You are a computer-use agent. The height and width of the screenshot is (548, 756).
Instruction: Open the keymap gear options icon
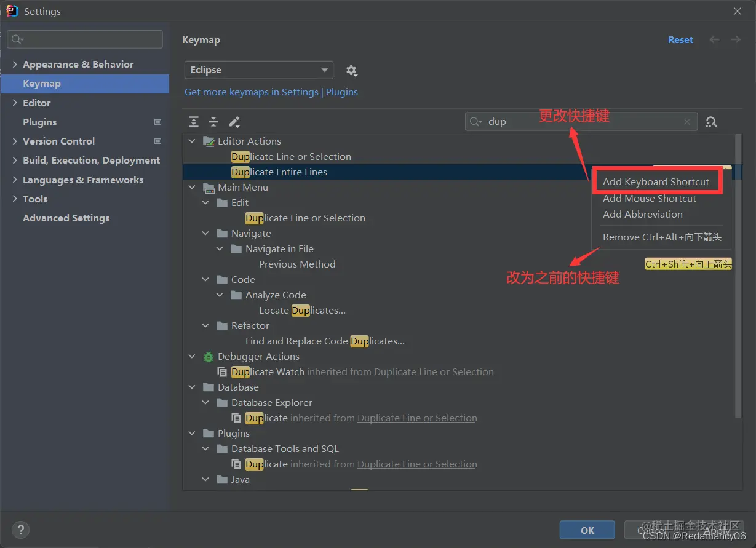pyautogui.click(x=351, y=70)
